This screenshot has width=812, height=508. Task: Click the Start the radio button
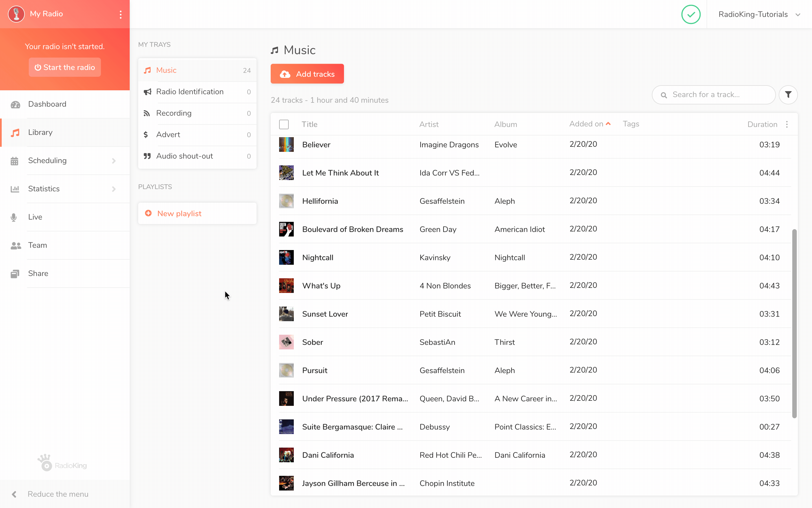point(65,67)
